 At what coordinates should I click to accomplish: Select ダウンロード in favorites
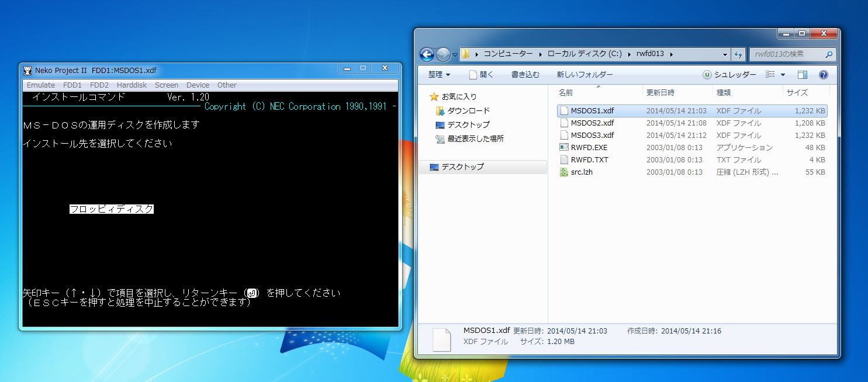coord(468,110)
